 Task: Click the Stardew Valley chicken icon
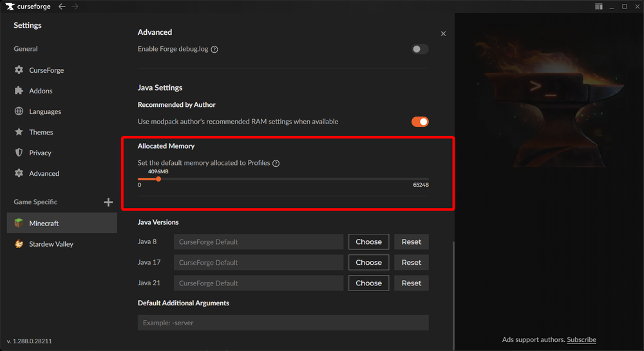[19, 244]
